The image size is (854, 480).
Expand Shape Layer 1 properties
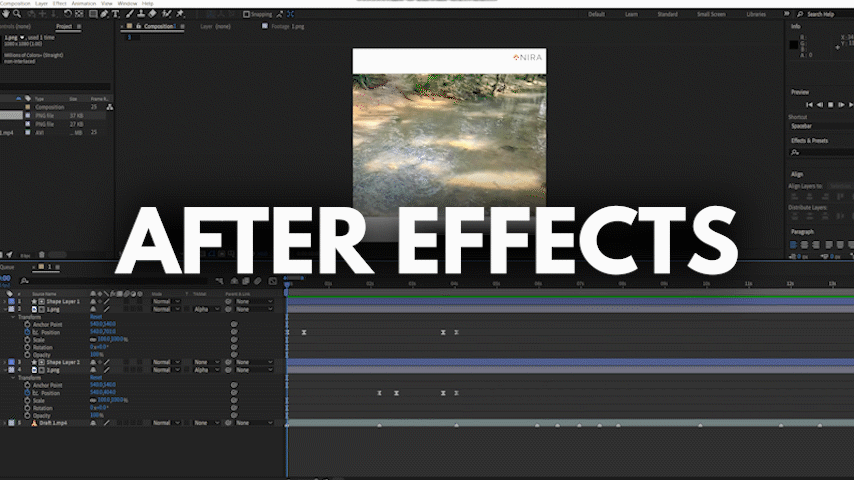point(5,301)
